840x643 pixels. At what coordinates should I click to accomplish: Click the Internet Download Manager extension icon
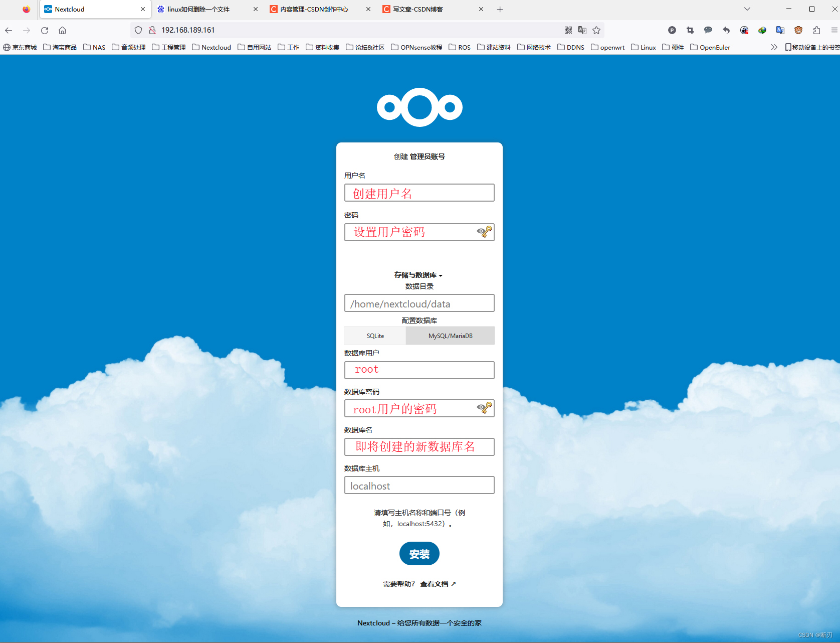[x=762, y=31]
